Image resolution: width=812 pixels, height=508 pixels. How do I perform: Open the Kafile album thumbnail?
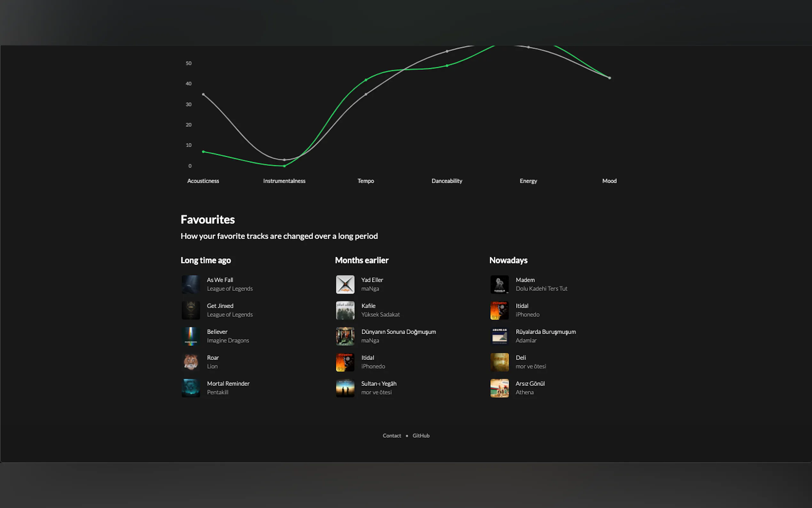point(345,310)
